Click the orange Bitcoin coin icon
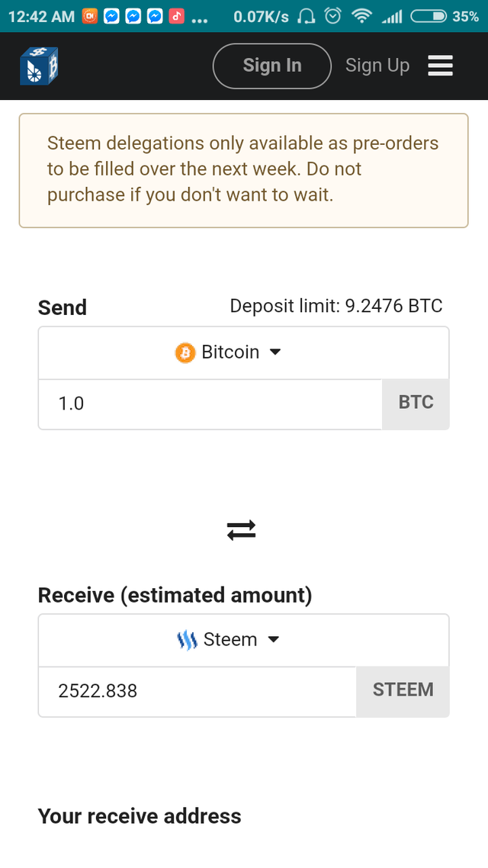 (185, 352)
